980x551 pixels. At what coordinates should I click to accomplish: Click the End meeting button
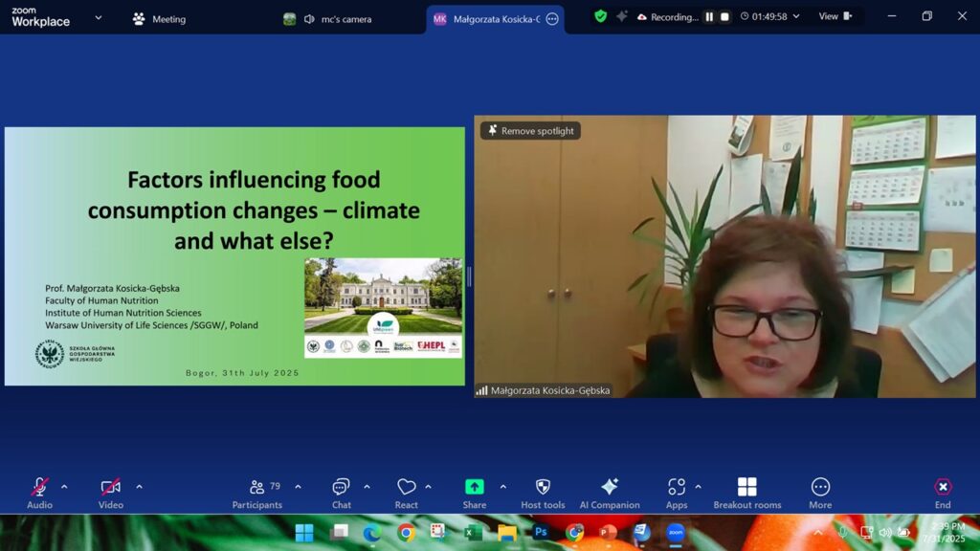coord(943,488)
